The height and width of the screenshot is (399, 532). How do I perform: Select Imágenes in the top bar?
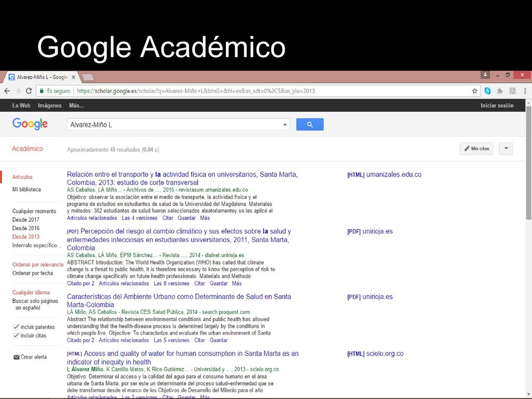pyautogui.click(x=49, y=105)
